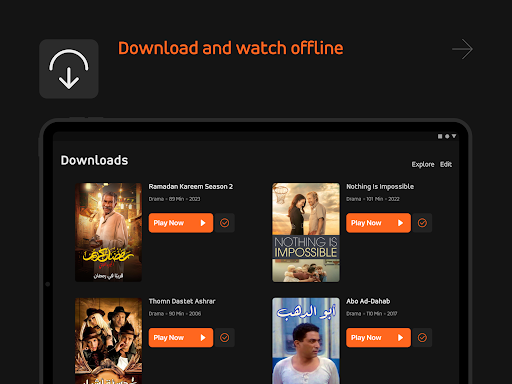Toggle downloaded checkmark for Ramadan Kareem Season 2
Screen dimensions: 512x384
click(225, 223)
